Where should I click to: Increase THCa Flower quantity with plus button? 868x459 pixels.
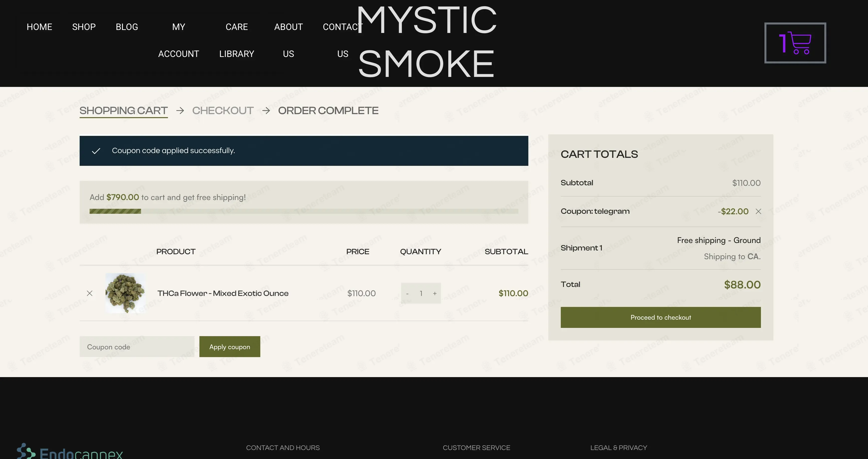435,293
